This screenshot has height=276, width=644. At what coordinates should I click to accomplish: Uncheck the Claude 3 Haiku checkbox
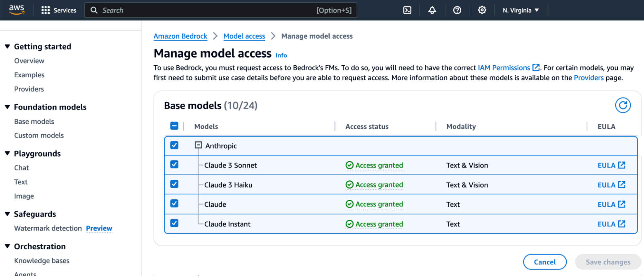[x=174, y=184]
